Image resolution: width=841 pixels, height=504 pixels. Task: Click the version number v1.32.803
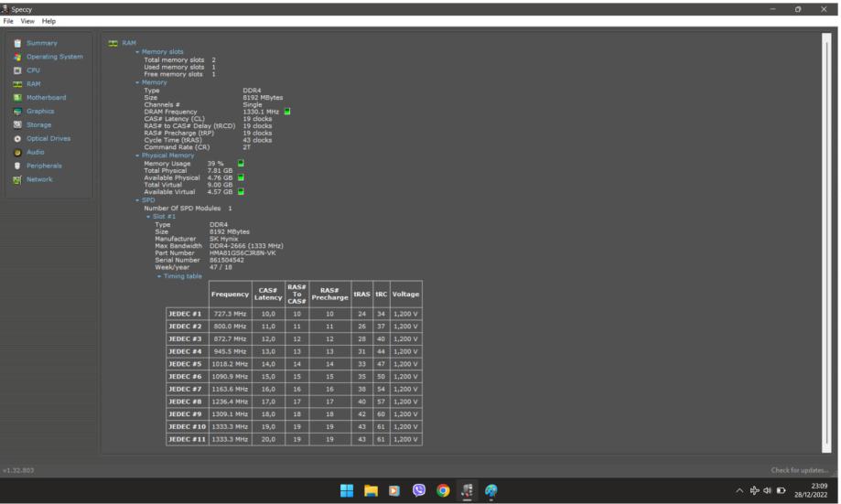pyautogui.click(x=18, y=470)
